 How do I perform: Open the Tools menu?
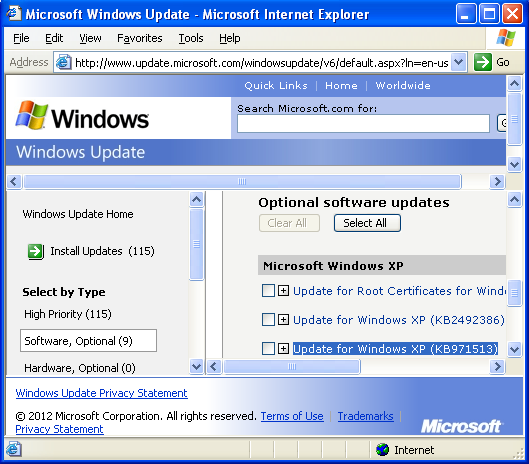click(x=191, y=38)
